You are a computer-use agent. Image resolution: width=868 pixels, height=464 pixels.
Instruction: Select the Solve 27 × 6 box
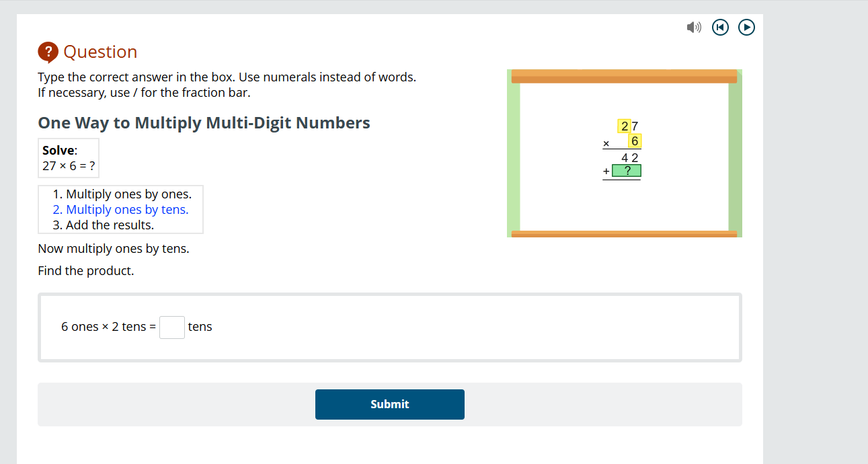tap(68, 157)
